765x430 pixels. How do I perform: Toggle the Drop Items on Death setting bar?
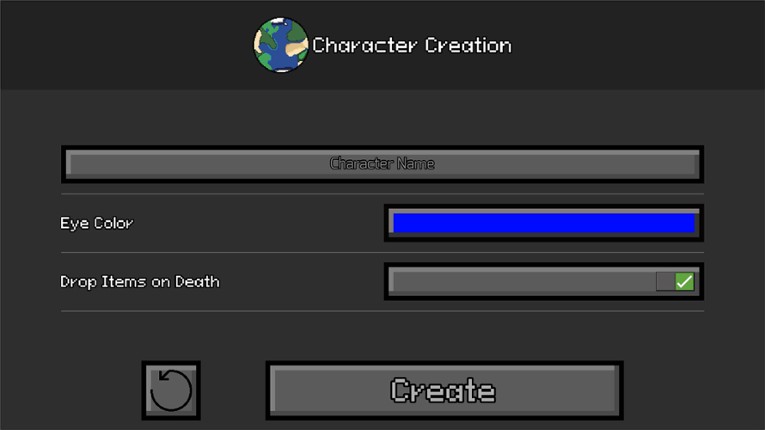(544, 282)
